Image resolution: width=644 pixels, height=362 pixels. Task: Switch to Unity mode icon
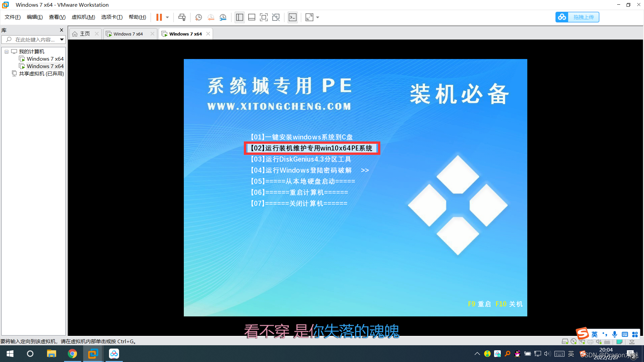[x=276, y=17]
